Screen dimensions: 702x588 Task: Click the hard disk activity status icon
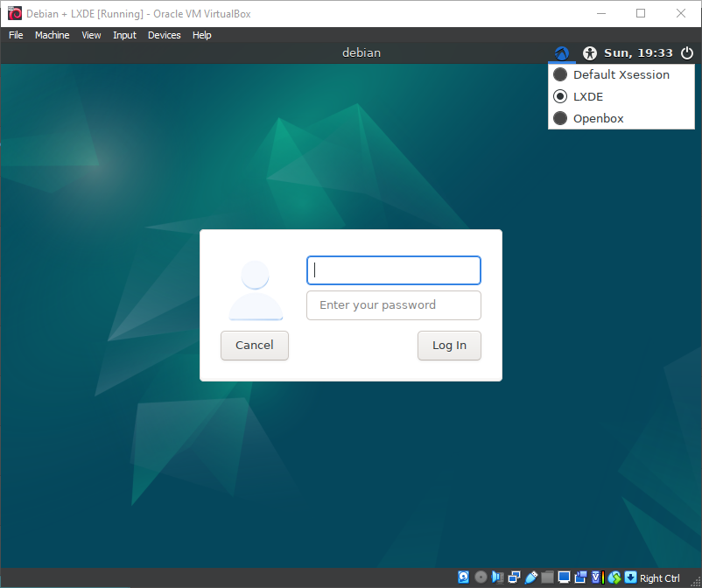tap(464, 577)
